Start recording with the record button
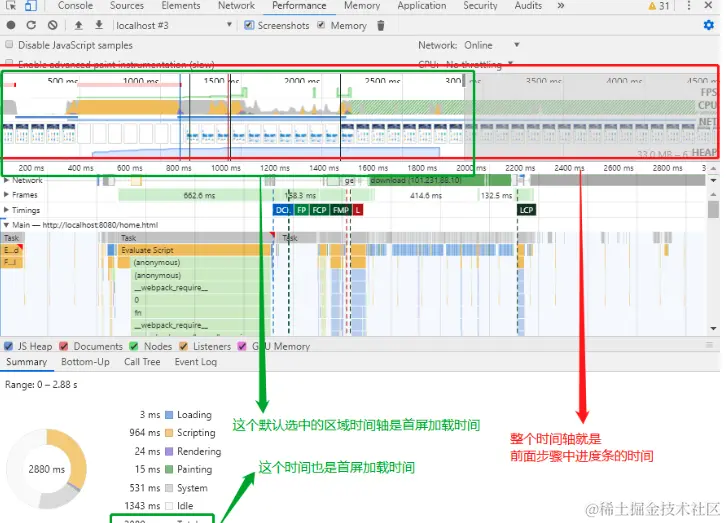Viewport: 726px width, 523px height. (11, 25)
